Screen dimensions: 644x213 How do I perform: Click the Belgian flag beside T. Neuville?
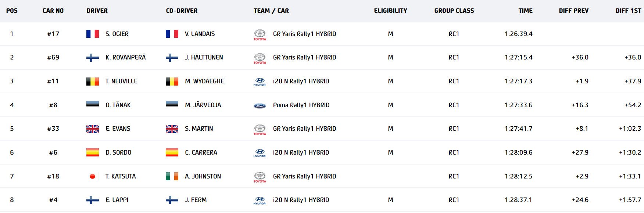pyautogui.click(x=93, y=81)
